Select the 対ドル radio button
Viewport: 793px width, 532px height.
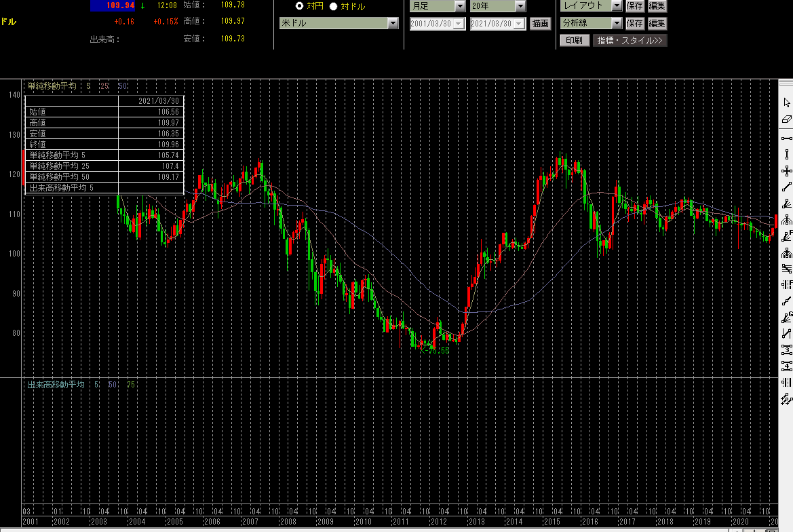tap(333, 6)
